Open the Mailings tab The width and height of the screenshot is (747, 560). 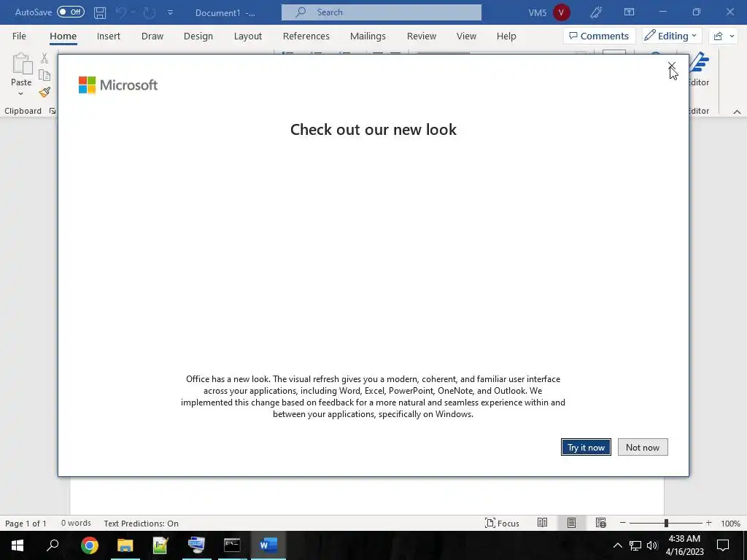pyautogui.click(x=368, y=36)
